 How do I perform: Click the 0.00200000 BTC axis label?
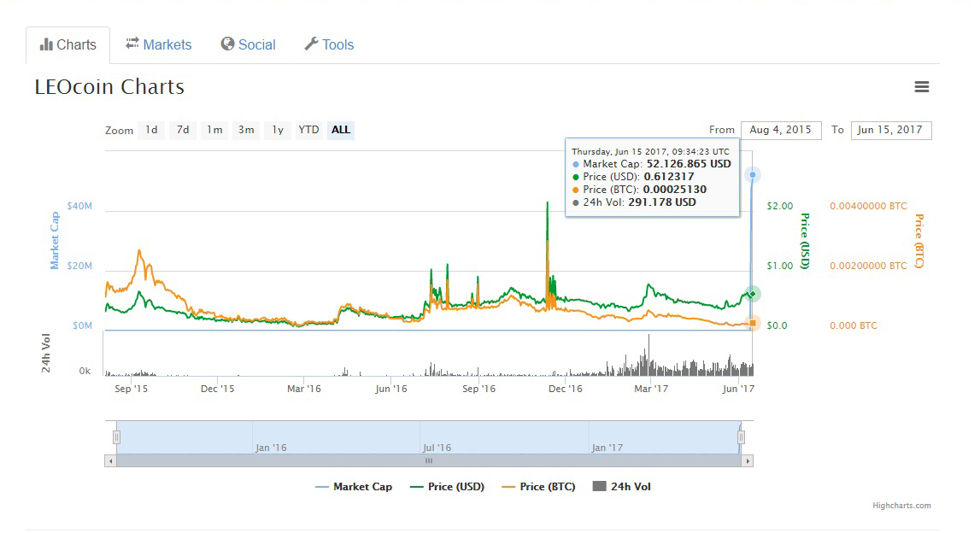tap(868, 266)
